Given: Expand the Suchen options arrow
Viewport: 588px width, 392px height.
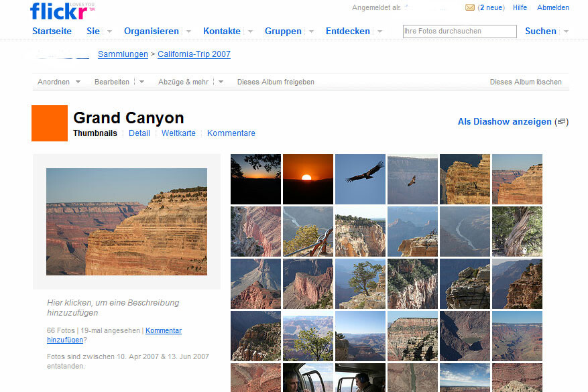Looking at the screenshot, I should pos(566,31).
